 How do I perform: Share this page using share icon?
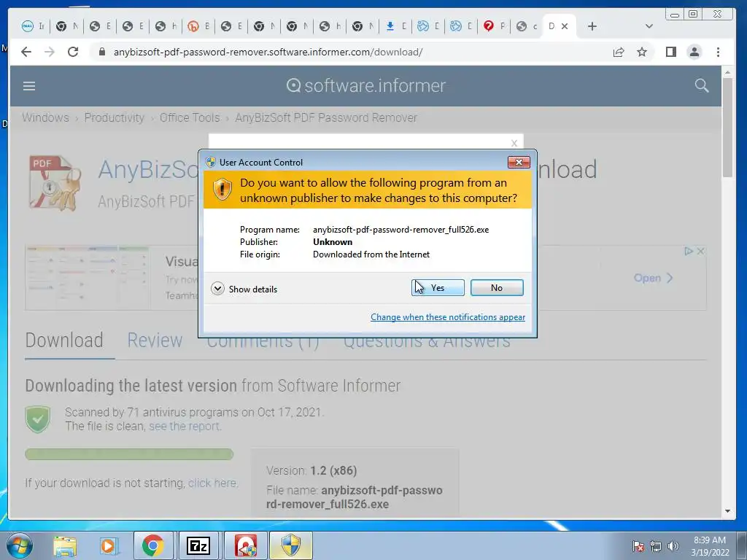click(619, 52)
